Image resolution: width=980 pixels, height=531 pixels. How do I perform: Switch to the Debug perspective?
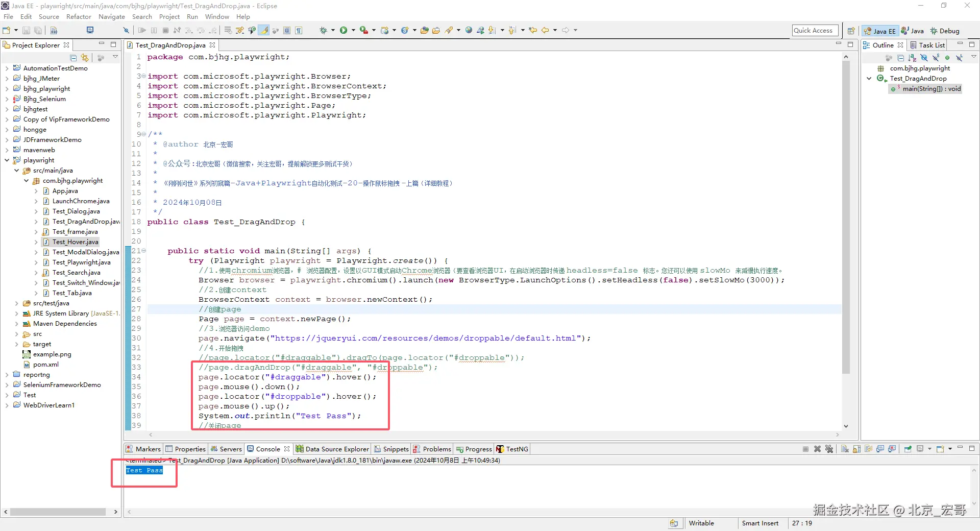tap(945, 31)
